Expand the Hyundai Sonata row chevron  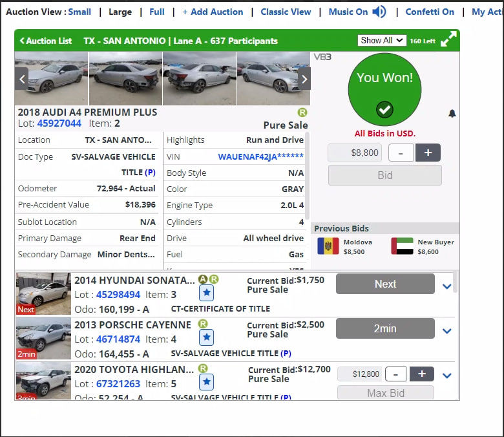tap(446, 286)
